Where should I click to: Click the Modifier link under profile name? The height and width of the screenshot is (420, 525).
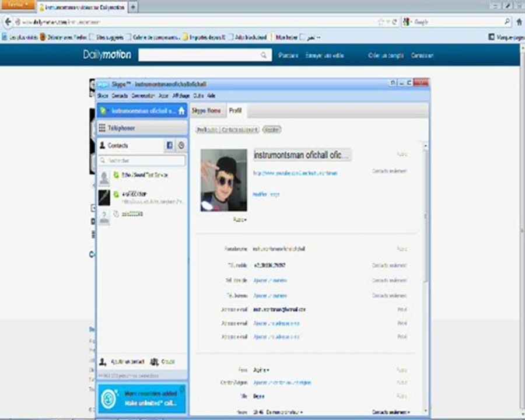[260, 194]
